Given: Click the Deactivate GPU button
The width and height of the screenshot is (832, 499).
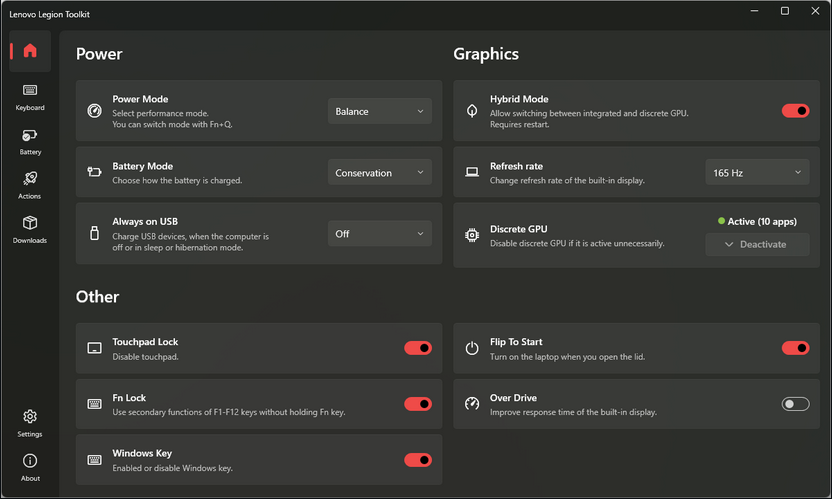Looking at the screenshot, I should 757,244.
